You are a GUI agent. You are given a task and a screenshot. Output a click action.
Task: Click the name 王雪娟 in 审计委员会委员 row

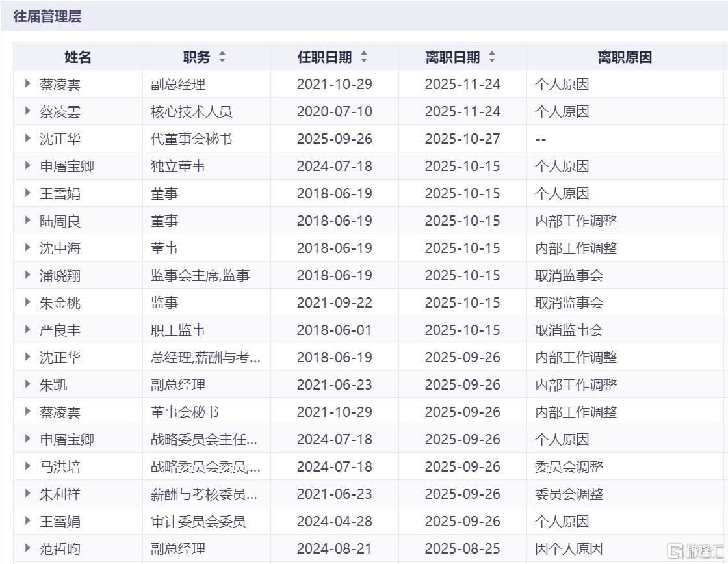pyautogui.click(x=60, y=521)
